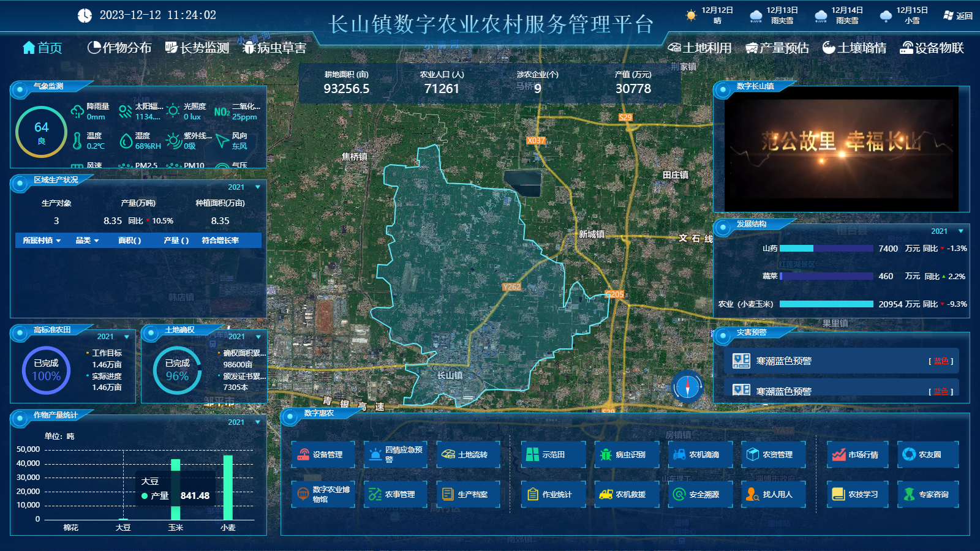This screenshot has width=980, height=551.
Task: Open the 首页 home tab
Action: [x=42, y=48]
